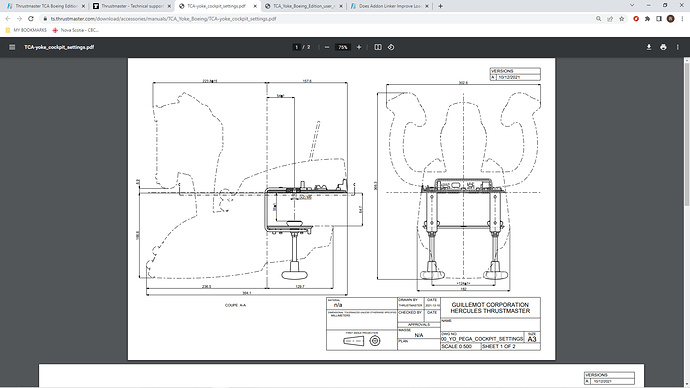The height and width of the screenshot is (388, 690).
Task: Print the PDF document
Action: (663, 47)
